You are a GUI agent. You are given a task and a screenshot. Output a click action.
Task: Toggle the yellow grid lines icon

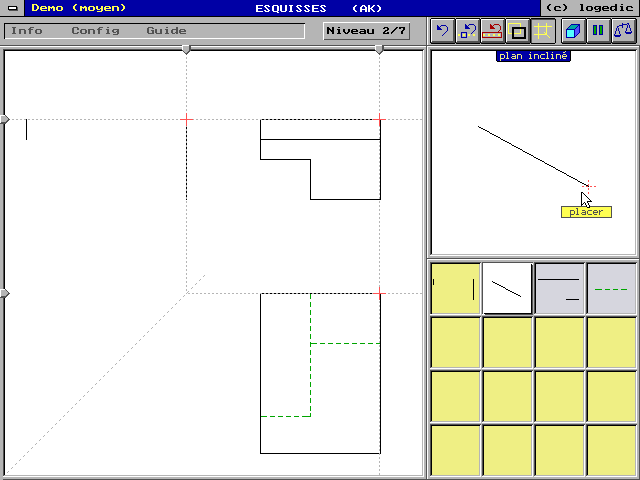coord(543,31)
